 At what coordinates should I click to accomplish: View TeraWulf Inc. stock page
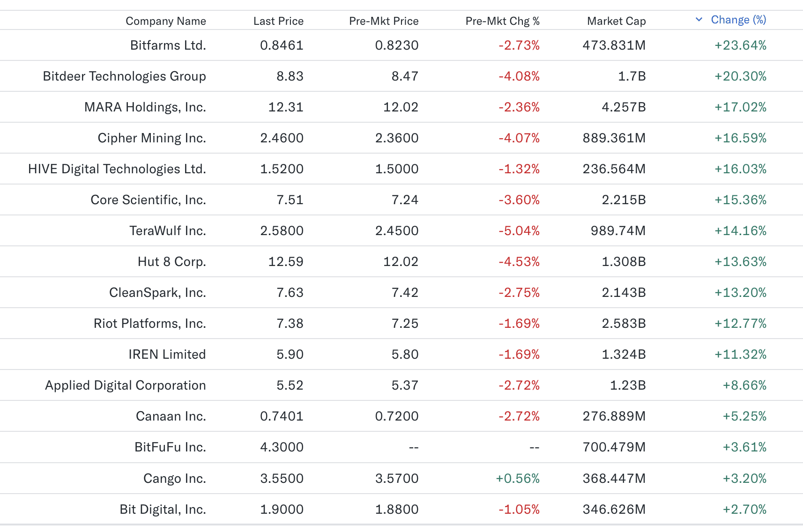pyautogui.click(x=168, y=231)
